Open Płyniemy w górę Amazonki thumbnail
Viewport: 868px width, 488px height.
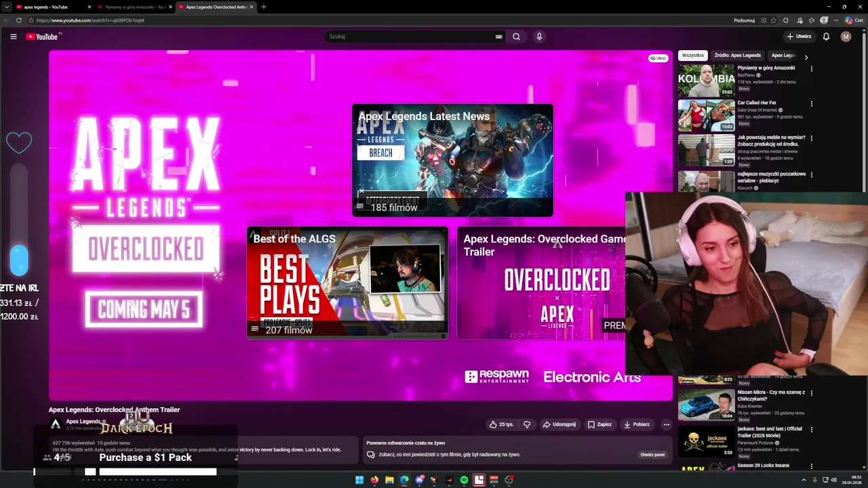click(706, 81)
